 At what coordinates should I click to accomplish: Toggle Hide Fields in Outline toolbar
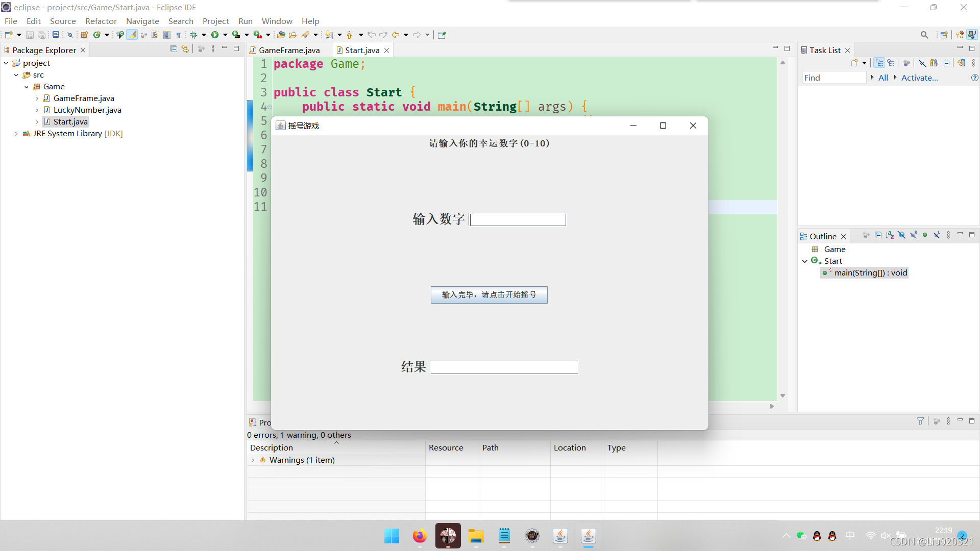coord(901,235)
